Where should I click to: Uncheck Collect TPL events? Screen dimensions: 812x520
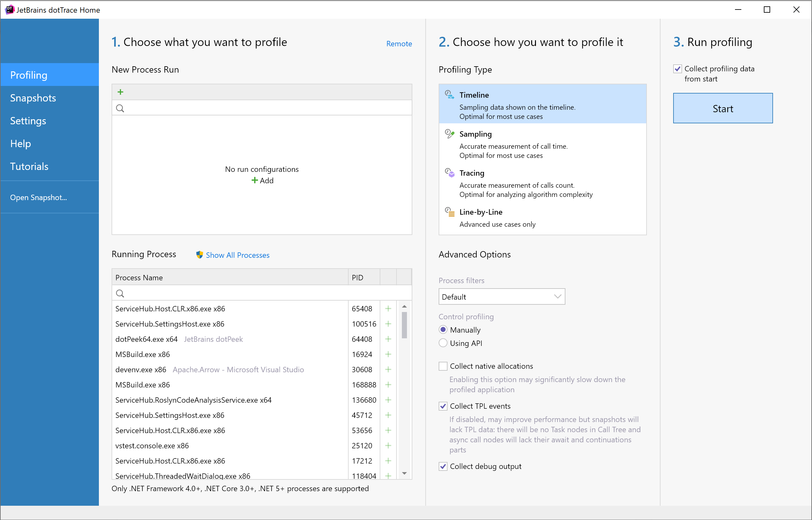[x=443, y=406]
